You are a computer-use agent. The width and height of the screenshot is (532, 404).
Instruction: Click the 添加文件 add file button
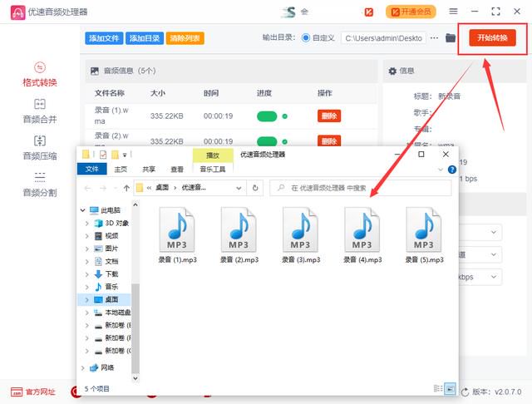pos(104,38)
